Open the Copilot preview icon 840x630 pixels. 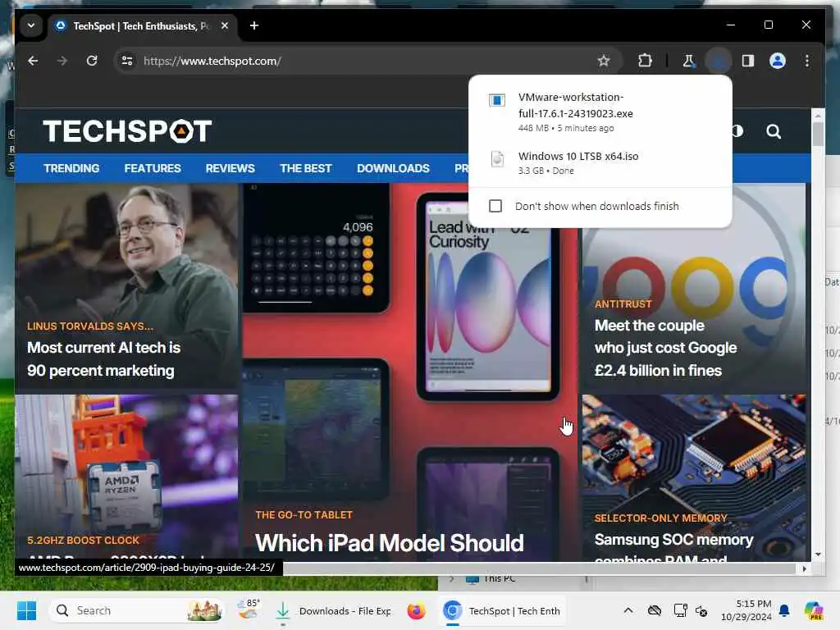click(x=814, y=610)
